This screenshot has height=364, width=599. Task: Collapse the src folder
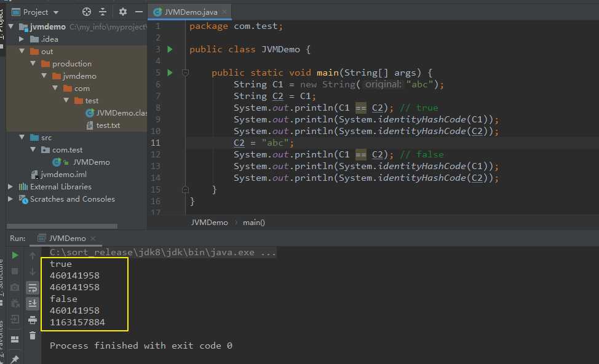tap(22, 136)
